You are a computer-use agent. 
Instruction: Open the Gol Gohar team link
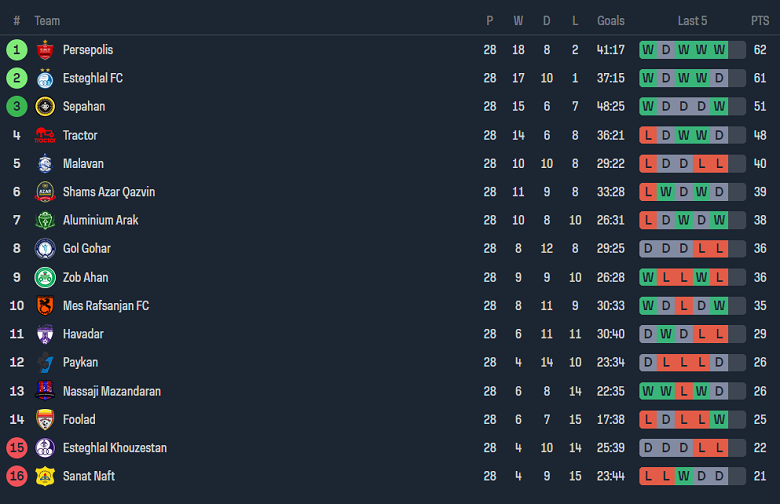pyautogui.click(x=86, y=249)
